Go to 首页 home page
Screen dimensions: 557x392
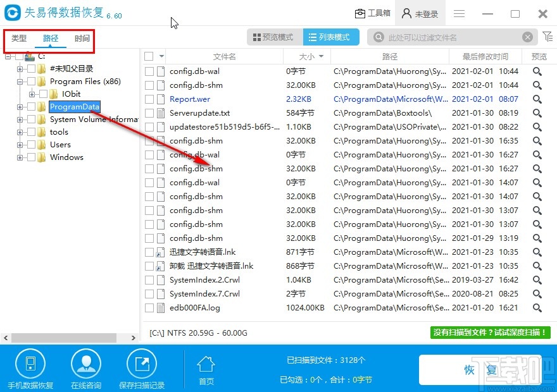(206, 364)
